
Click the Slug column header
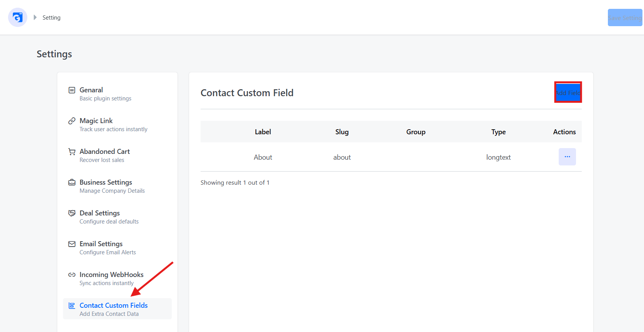[x=342, y=132]
